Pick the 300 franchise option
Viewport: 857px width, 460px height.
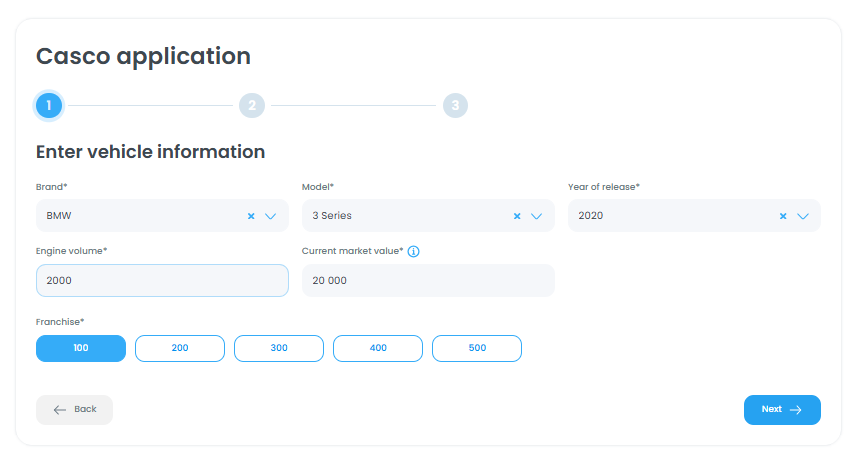pos(279,348)
